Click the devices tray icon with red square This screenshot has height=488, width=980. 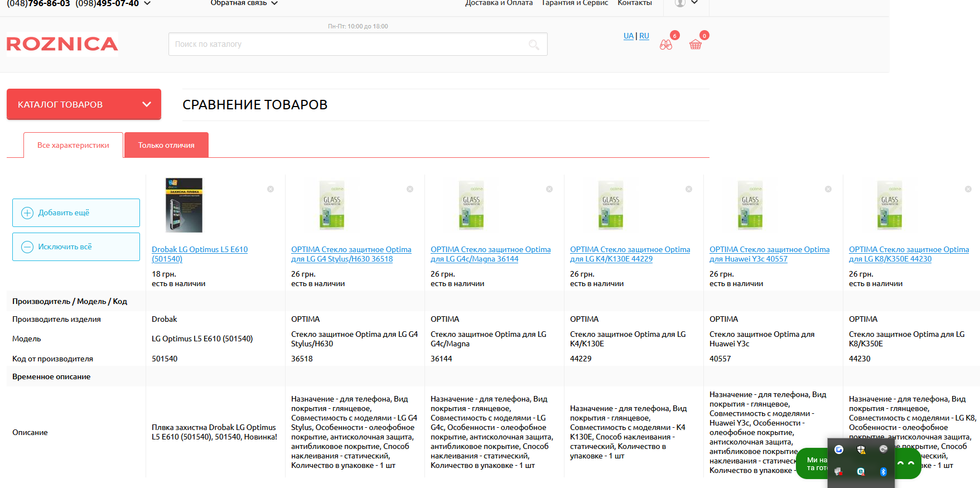(x=839, y=472)
